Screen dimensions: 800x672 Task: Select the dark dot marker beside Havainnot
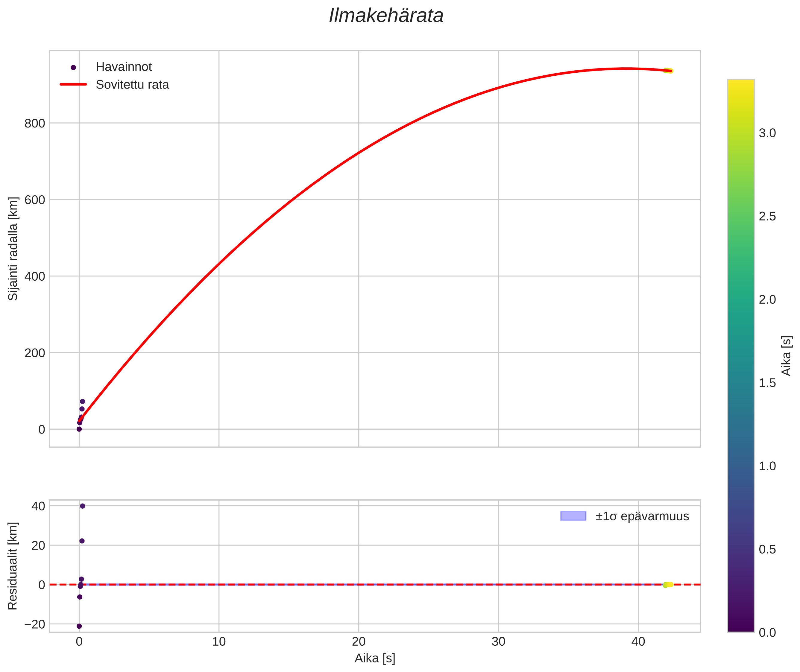pyautogui.click(x=74, y=67)
